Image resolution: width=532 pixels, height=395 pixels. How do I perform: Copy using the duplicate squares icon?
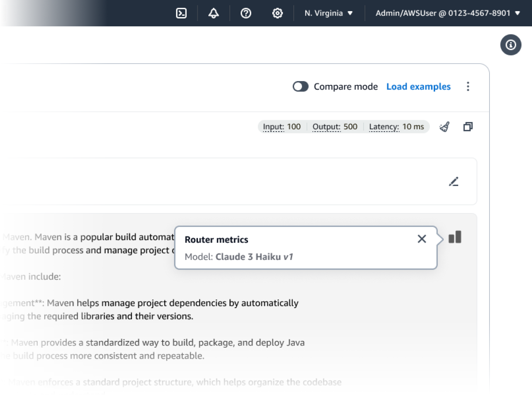[468, 127]
